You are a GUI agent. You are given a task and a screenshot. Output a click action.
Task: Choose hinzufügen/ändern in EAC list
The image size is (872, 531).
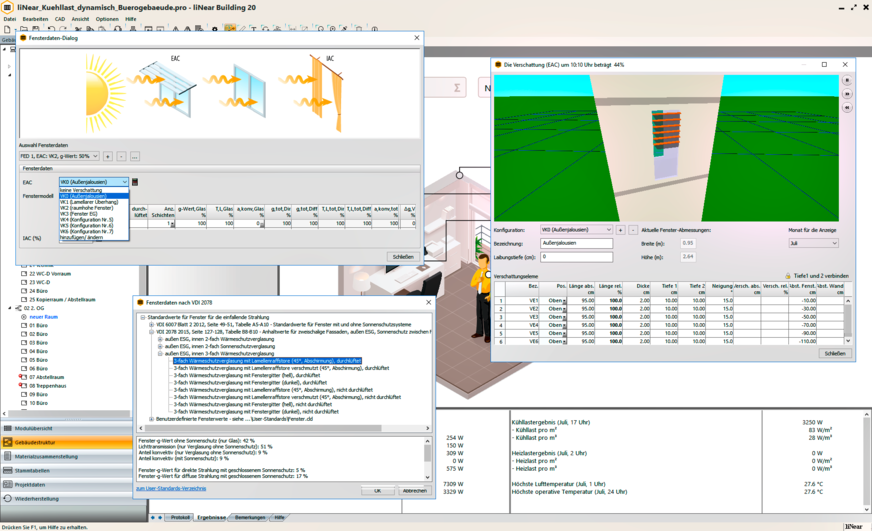click(x=94, y=237)
